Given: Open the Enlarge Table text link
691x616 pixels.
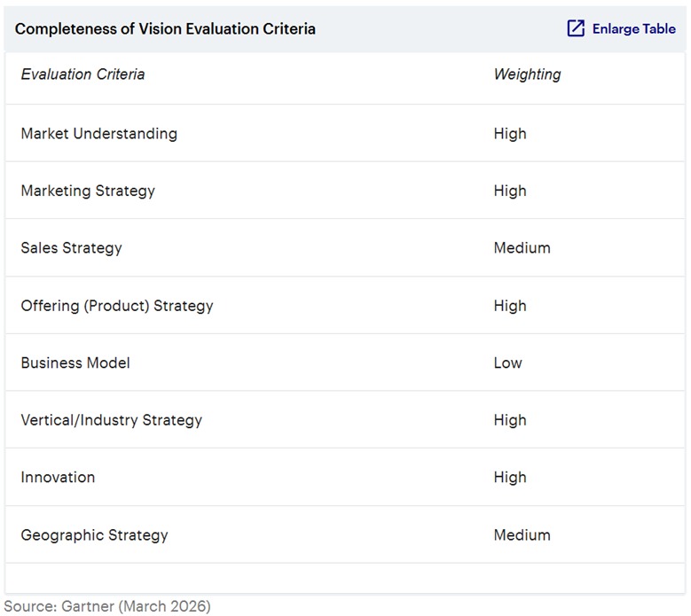Looking at the screenshot, I should (633, 28).
